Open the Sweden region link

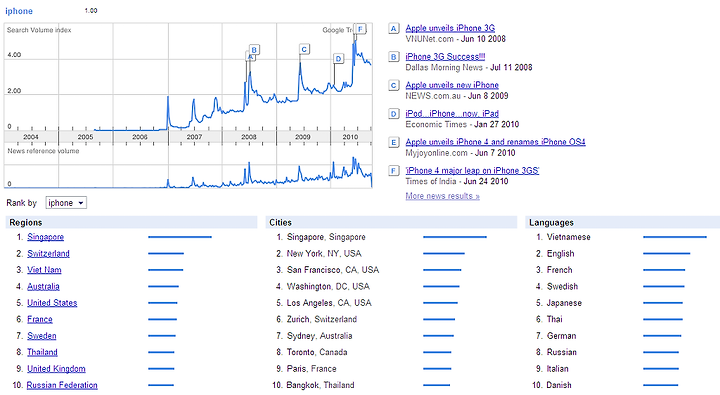pos(41,336)
